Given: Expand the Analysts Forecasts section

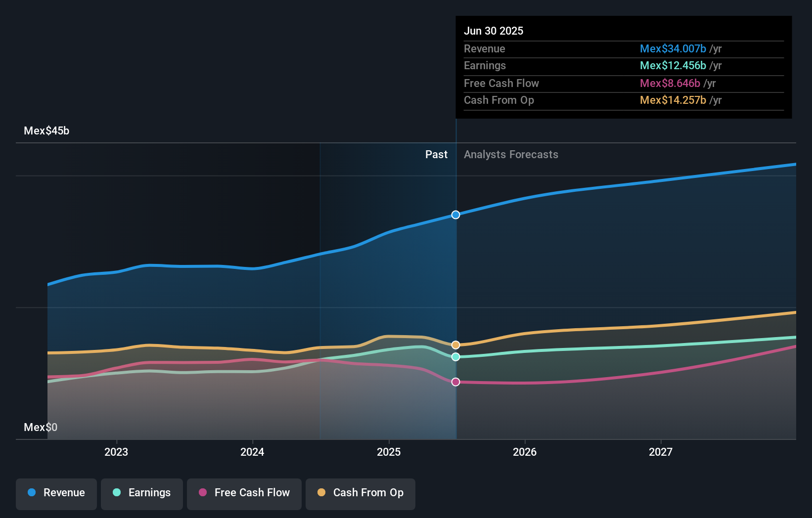Looking at the screenshot, I should click(511, 155).
